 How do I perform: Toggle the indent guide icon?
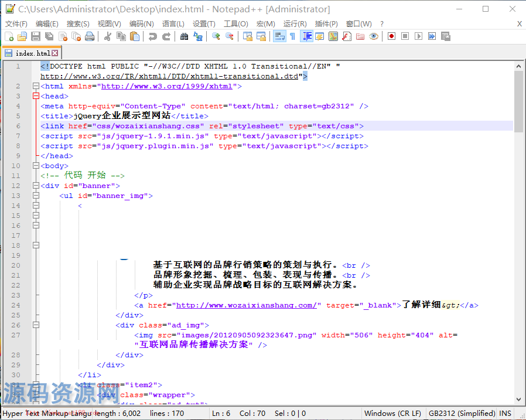(306, 36)
